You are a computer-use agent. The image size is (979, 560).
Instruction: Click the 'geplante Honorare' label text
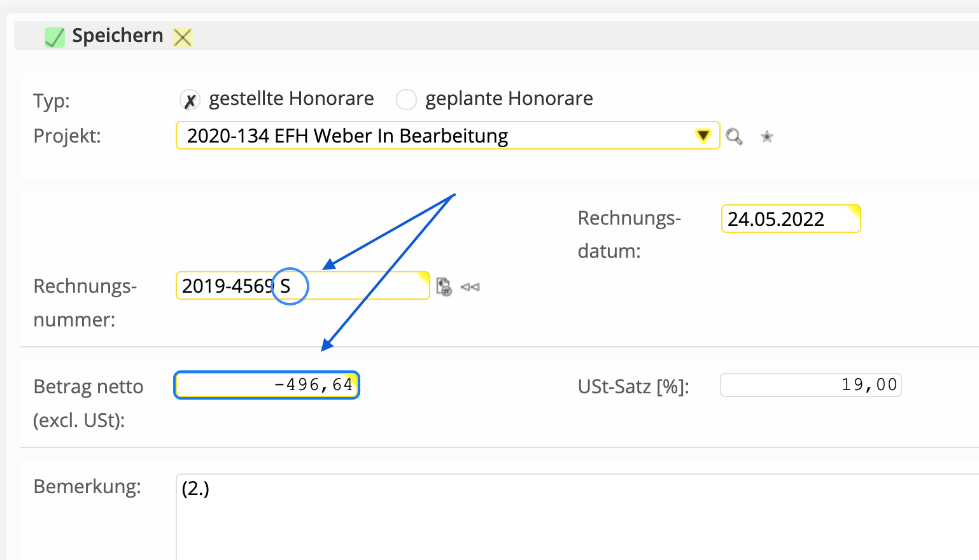[509, 99]
